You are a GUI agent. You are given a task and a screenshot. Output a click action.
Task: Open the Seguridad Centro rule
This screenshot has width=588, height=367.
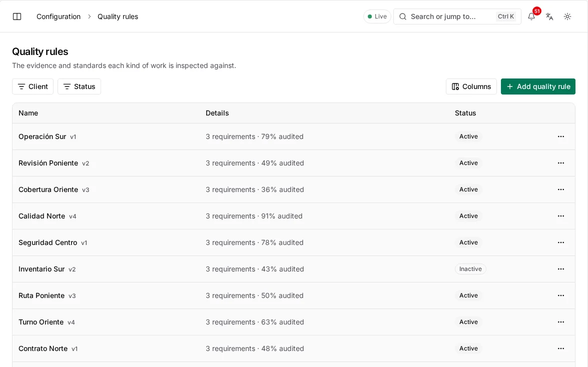48,242
